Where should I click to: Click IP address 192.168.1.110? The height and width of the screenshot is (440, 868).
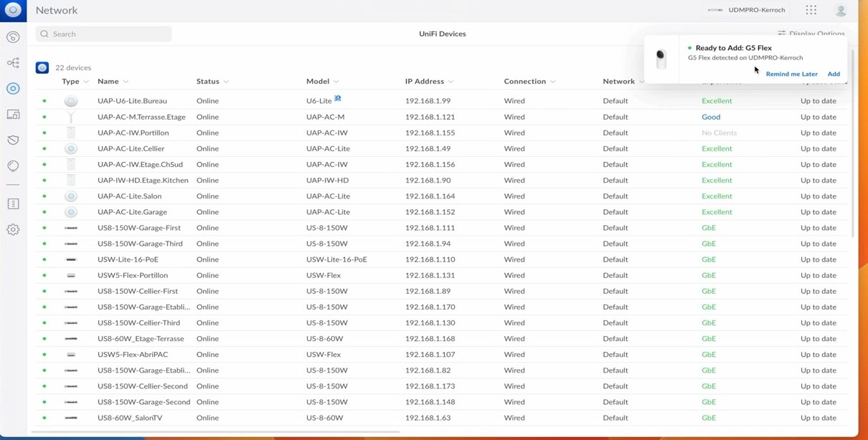point(430,259)
